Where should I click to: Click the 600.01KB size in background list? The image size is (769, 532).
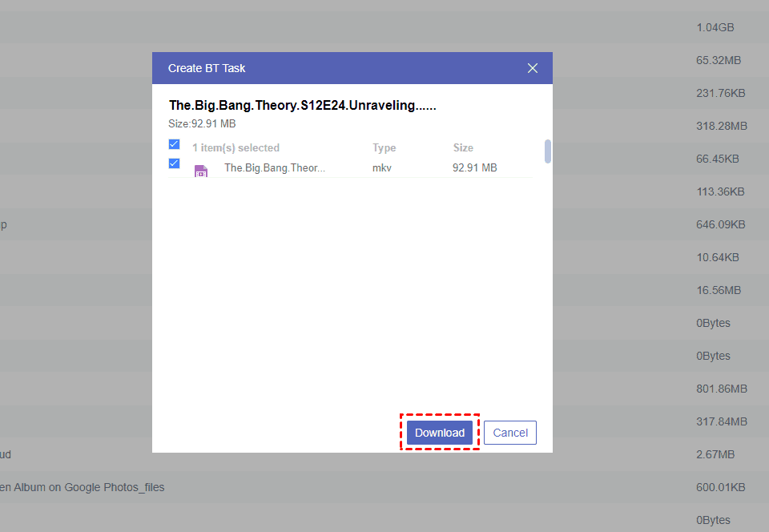coord(720,487)
